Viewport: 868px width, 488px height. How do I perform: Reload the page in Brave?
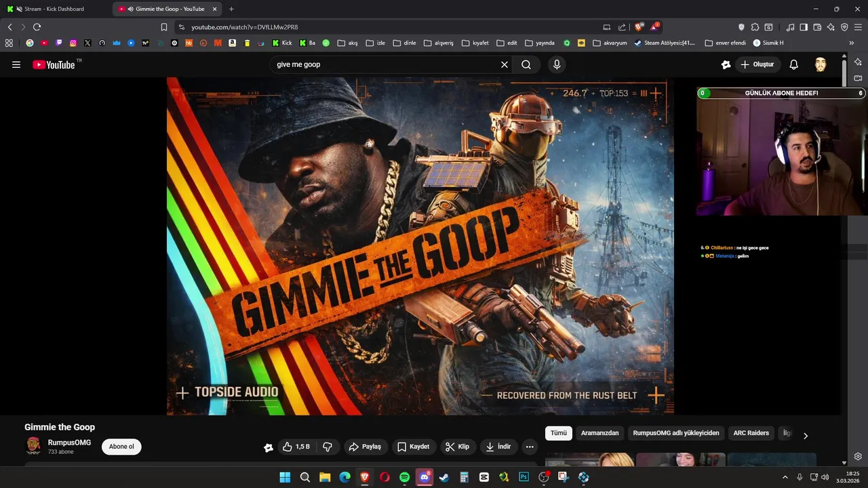37,27
